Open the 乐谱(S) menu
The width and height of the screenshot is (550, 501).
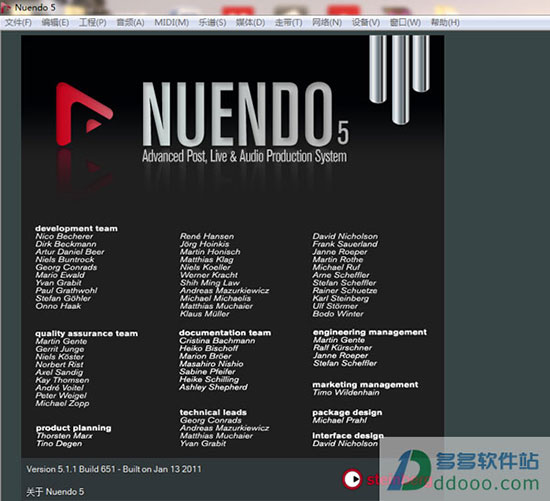coord(212,22)
